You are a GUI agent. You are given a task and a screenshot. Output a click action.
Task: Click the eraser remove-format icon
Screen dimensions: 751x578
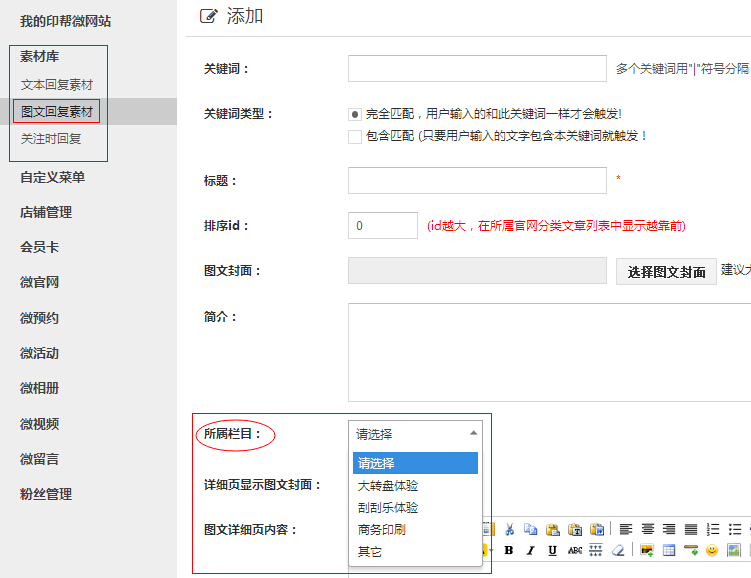[x=618, y=550]
